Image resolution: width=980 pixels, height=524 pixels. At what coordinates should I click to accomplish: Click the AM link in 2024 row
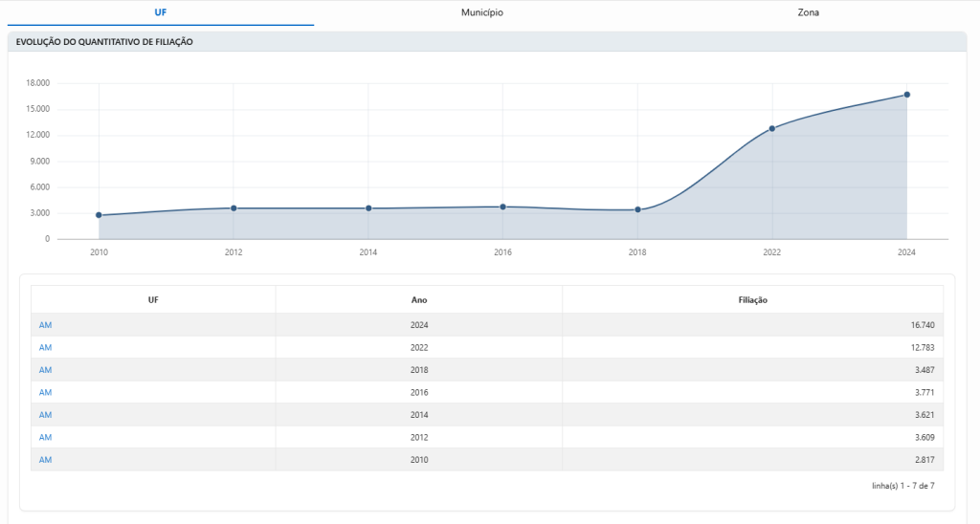click(x=45, y=325)
